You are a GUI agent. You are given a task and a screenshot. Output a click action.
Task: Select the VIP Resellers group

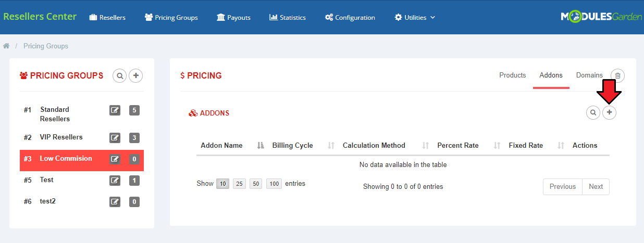(61, 137)
